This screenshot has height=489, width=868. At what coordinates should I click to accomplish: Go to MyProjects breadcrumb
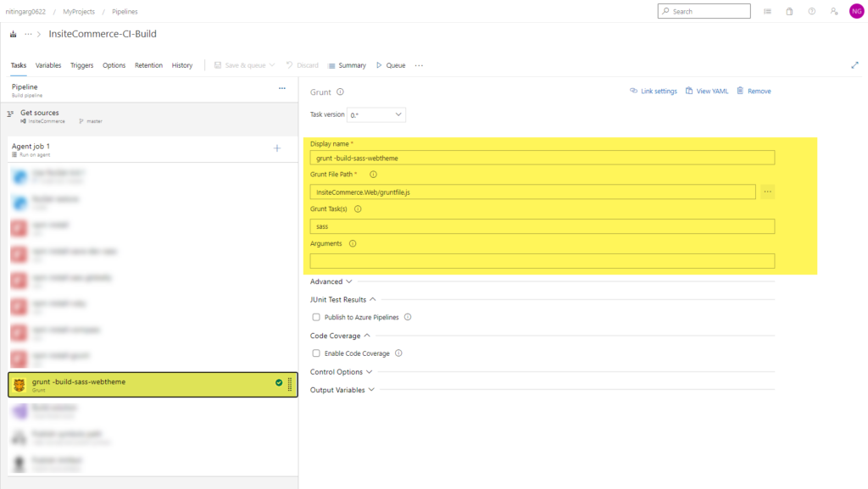79,12
